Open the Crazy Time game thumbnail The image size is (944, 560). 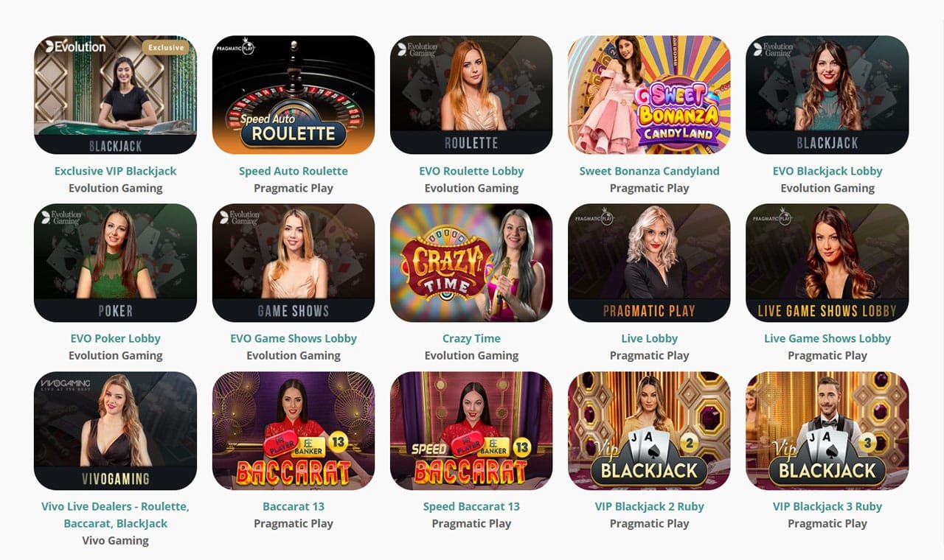tap(471, 263)
